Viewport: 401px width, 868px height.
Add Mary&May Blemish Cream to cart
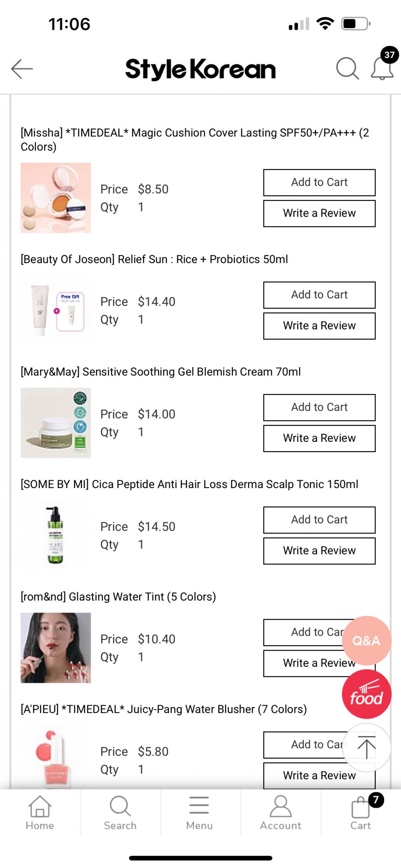point(319,407)
